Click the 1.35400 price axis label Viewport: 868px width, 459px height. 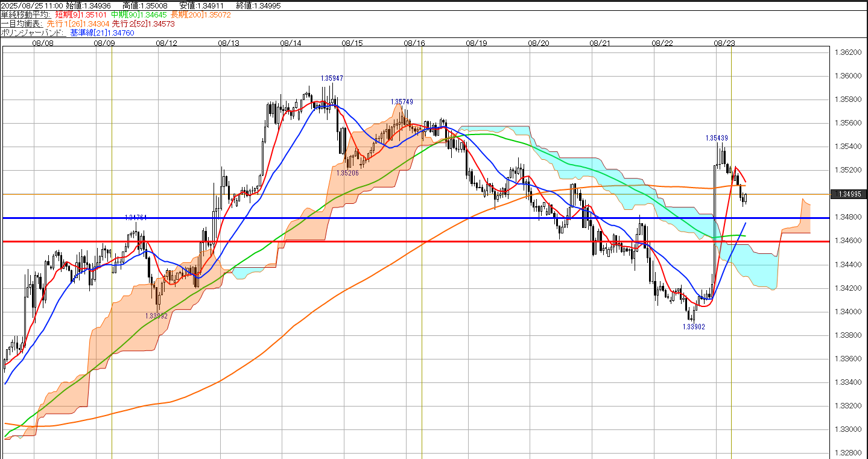pyautogui.click(x=847, y=147)
